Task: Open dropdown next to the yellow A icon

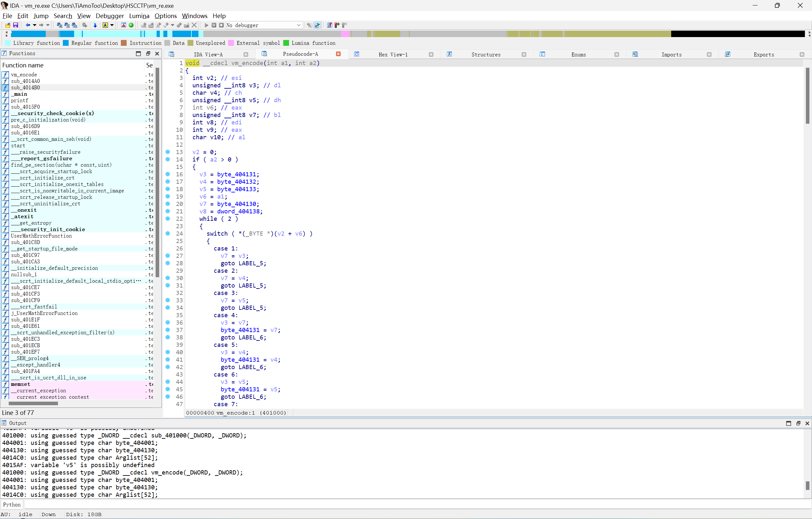Action: [x=112, y=25]
